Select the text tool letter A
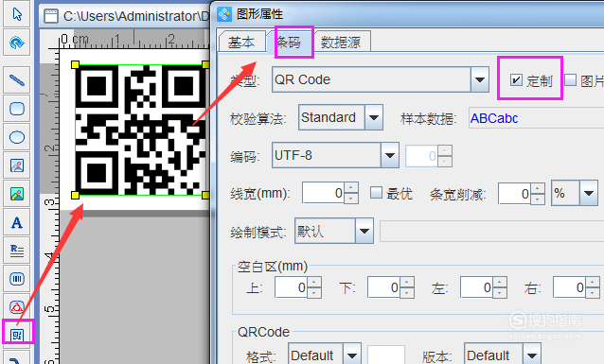The height and width of the screenshot is (364, 604). coord(16,222)
